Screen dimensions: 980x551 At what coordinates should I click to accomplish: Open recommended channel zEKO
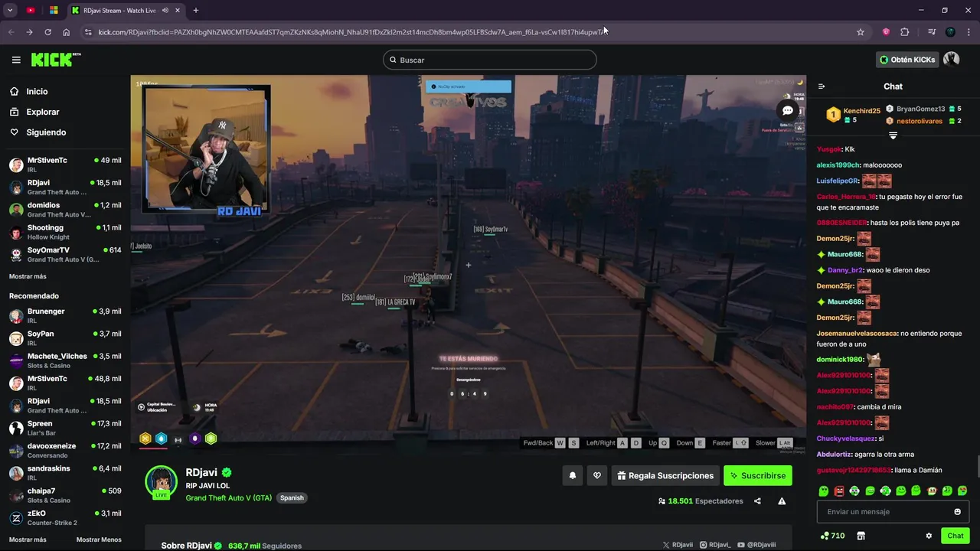coord(65,517)
